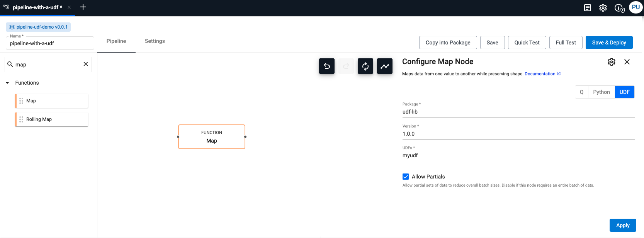Open the Documentation link
The image size is (644, 238).
(540, 74)
